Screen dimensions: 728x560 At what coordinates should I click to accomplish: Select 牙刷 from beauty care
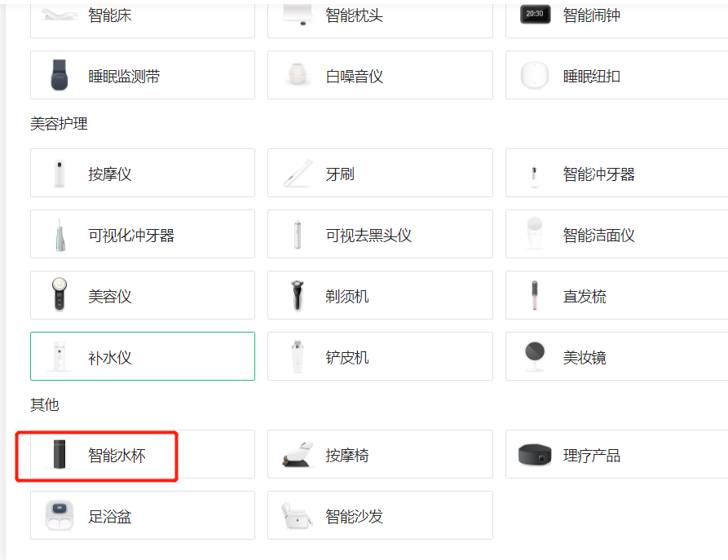pos(380,173)
